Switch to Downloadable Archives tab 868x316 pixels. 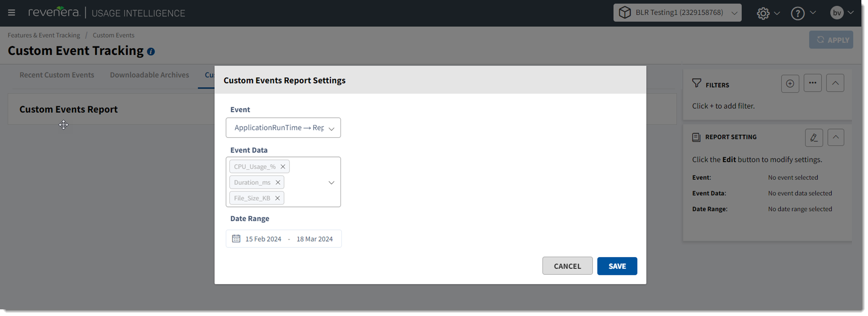point(149,75)
